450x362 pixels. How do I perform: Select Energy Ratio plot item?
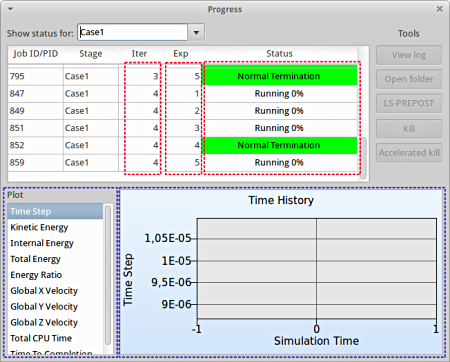pyautogui.click(x=55, y=275)
